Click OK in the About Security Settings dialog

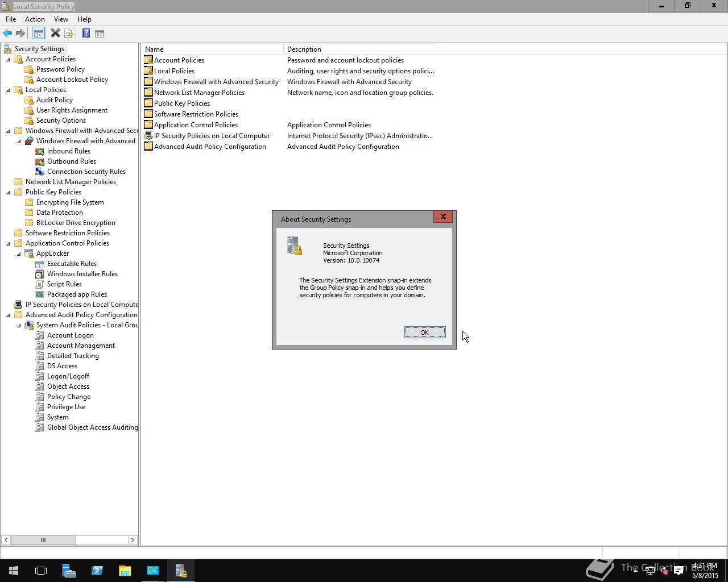pyautogui.click(x=425, y=332)
